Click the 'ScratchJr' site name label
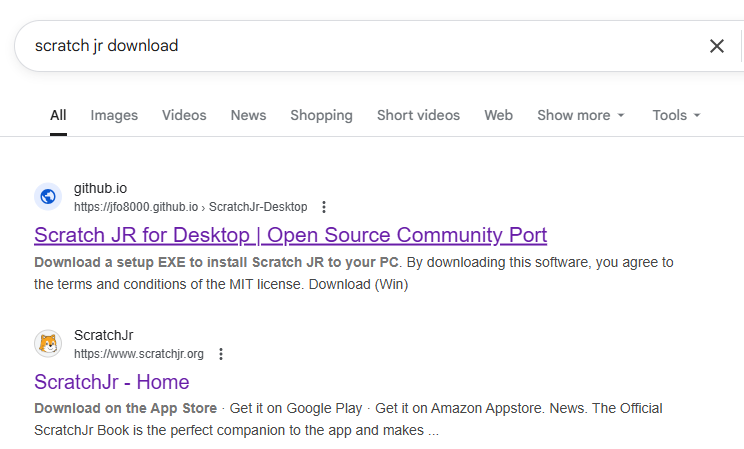Viewport: 744px width, 449px height. point(103,336)
